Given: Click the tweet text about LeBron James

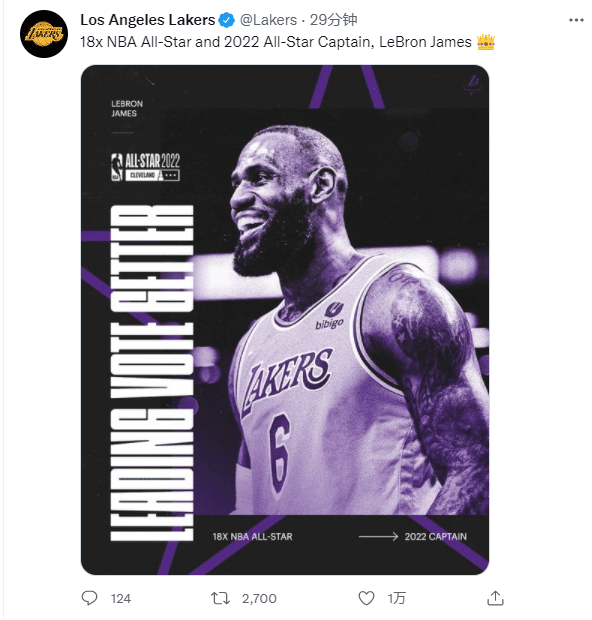Looking at the screenshot, I should pos(276,42).
